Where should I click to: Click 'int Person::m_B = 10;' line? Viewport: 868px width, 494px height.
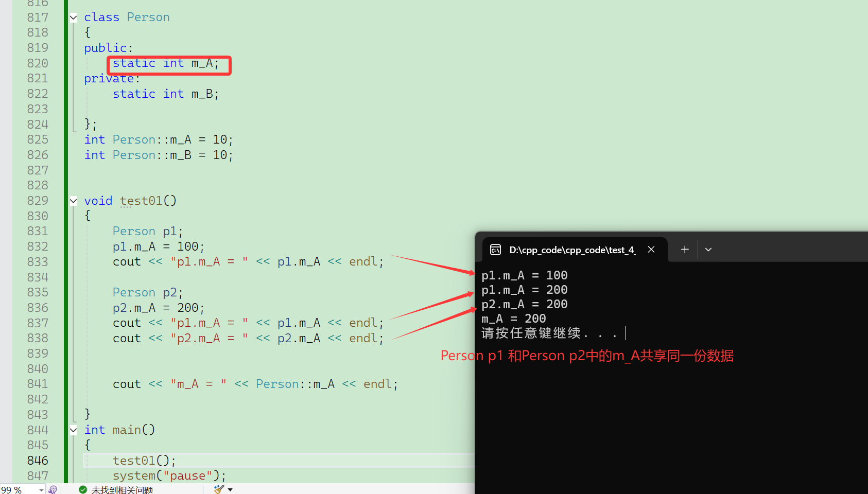pyautogui.click(x=159, y=155)
